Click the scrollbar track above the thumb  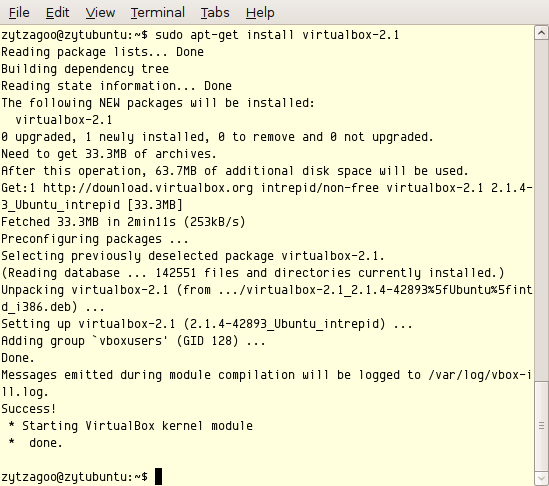point(541,210)
